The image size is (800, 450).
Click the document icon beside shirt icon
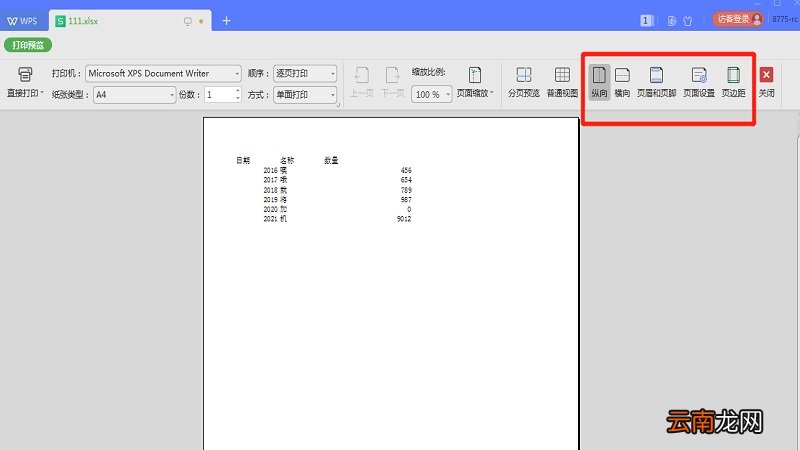[x=672, y=21]
